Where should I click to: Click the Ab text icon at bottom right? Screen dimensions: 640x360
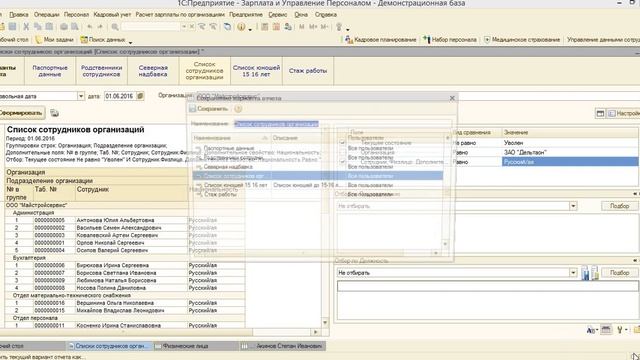(592, 330)
